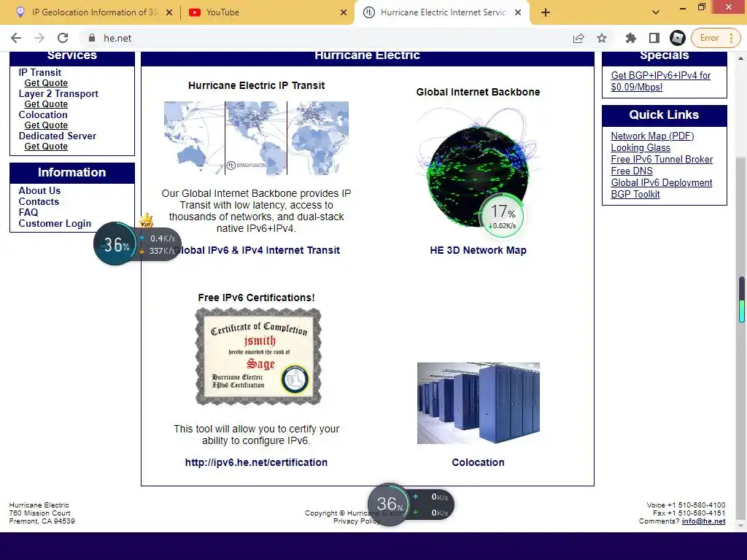The width and height of the screenshot is (747, 560).
Task: Open Global IPv6 & IPv4 Internet Transit link
Action: 256,251
